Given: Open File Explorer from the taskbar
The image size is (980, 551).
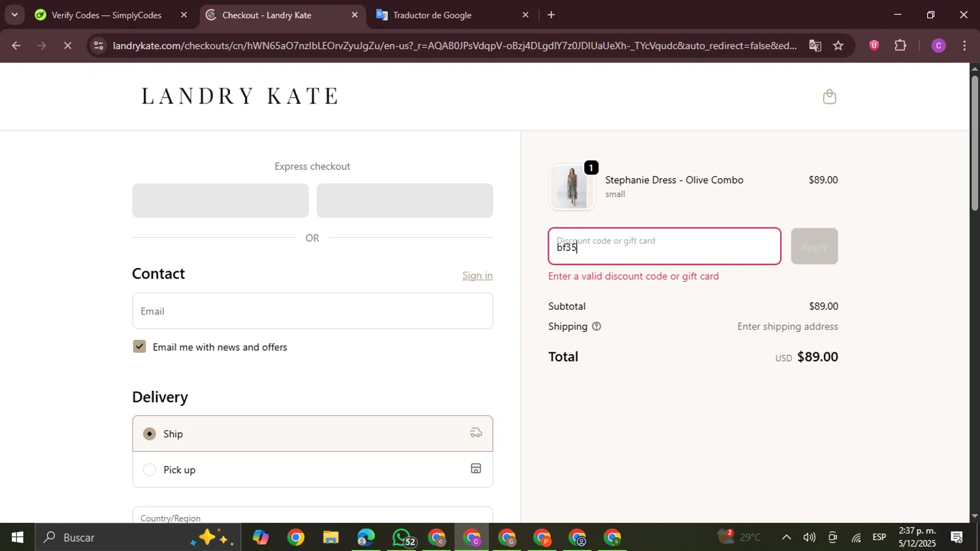Looking at the screenshot, I should coord(331,537).
